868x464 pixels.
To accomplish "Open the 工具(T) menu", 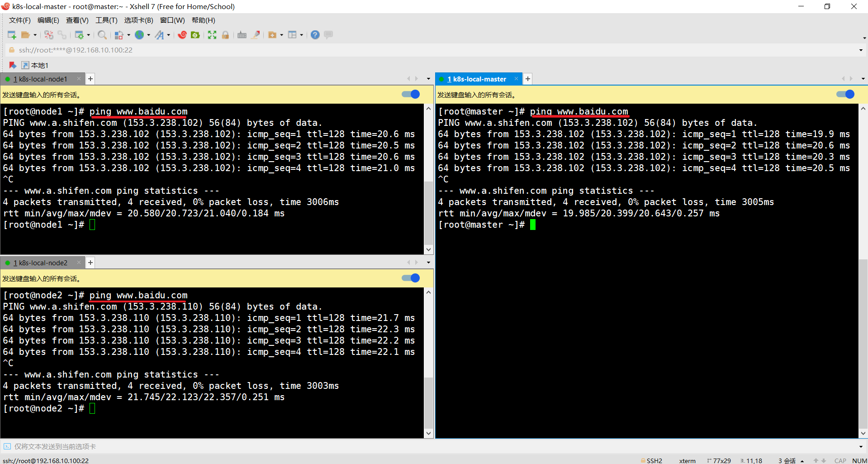I will coord(106,20).
